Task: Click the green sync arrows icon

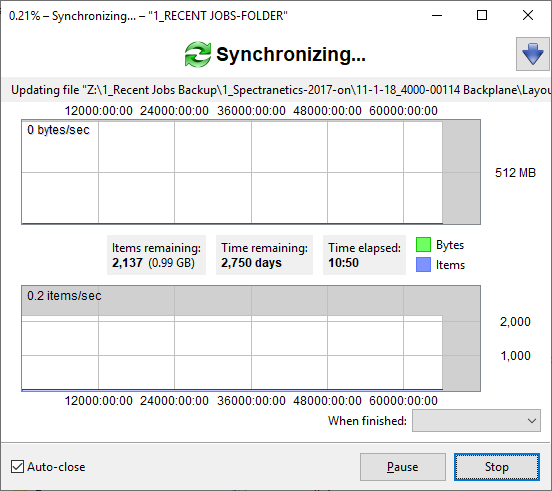Action: tap(198, 54)
